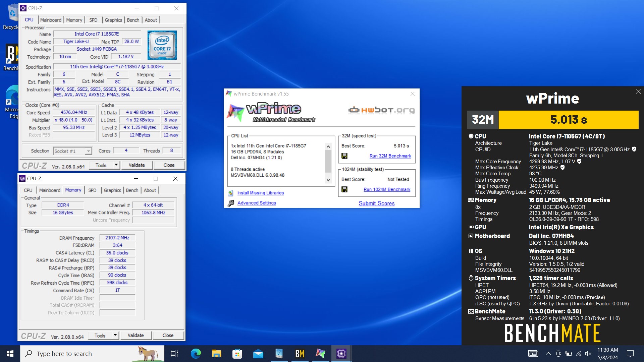Click the Intel Core i7 logo in CPU-Z

click(162, 45)
